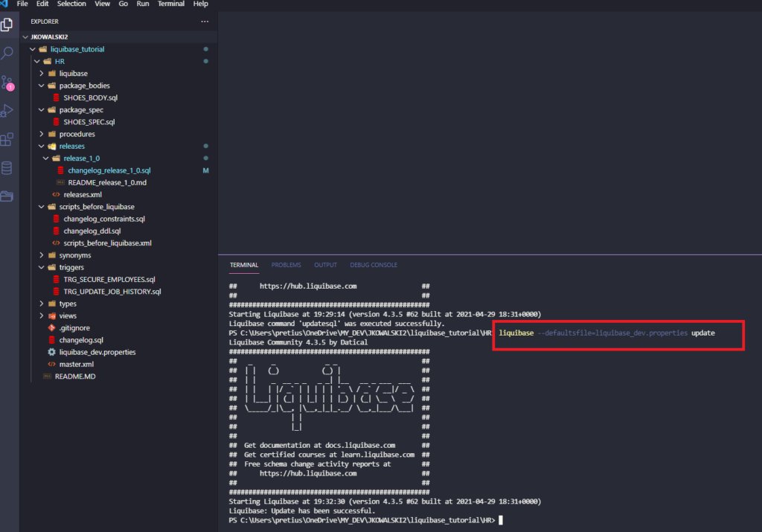Select the modified 'M' status of changelog_release_1_0.sql
This screenshot has width=762, height=532.
click(x=205, y=170)
